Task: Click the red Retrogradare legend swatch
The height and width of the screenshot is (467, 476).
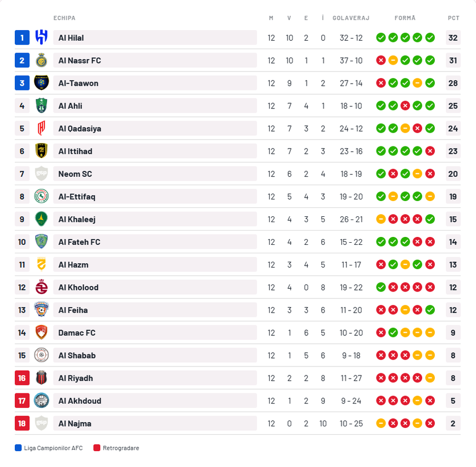Action: (x=97, y=448)
